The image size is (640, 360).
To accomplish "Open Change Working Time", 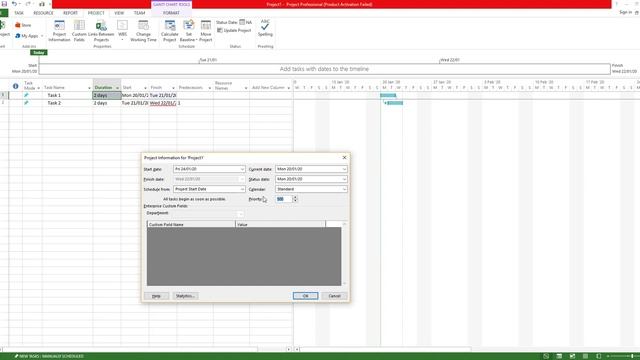I will click(143, 31).
